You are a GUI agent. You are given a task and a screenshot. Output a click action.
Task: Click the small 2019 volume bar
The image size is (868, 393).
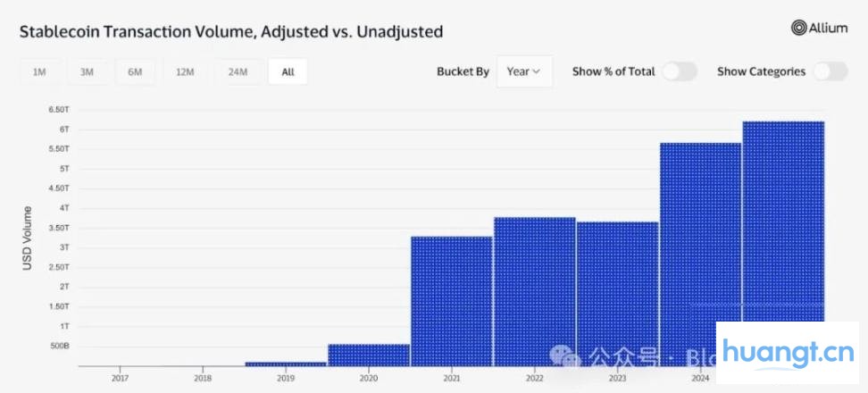(286, 364)
